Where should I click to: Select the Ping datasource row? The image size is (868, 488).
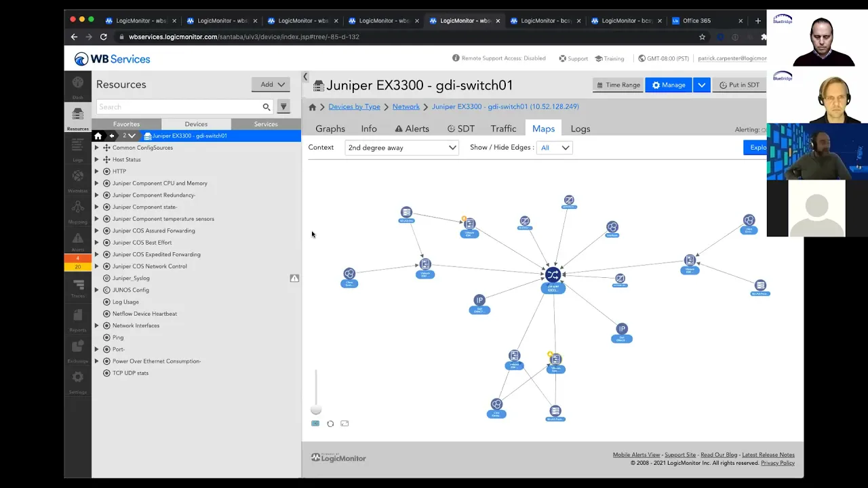(x=118, y=338)
